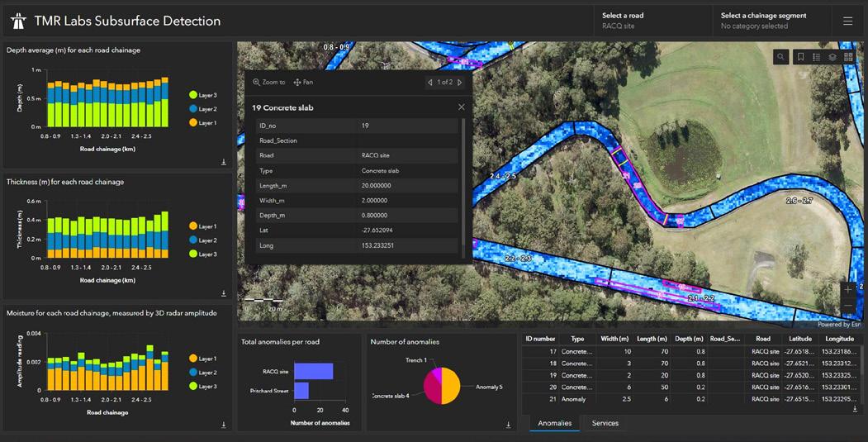Zoom out on the map
Viewport: 868px width, 442px height.
coord(848,306)
